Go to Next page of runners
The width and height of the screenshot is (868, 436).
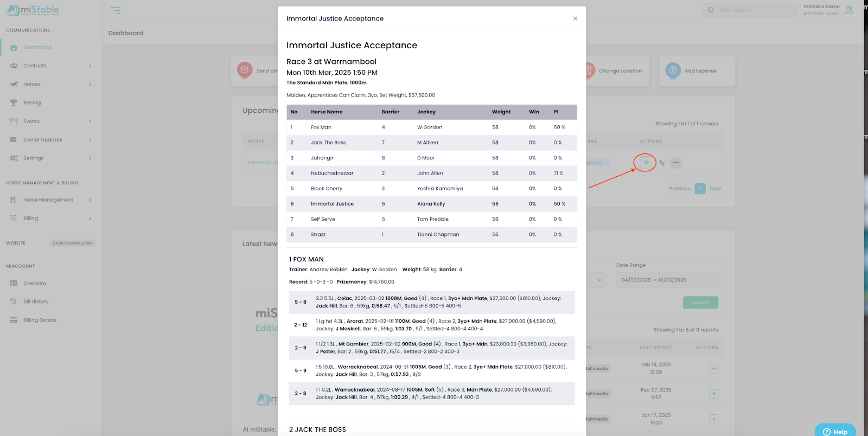click(x=715, y=189)
